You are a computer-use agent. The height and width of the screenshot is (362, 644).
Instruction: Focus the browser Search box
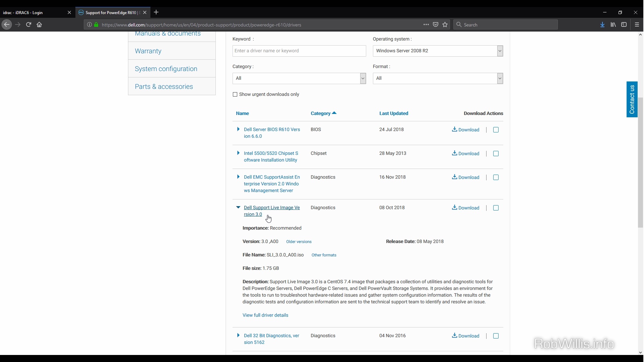tap(506, 25)
